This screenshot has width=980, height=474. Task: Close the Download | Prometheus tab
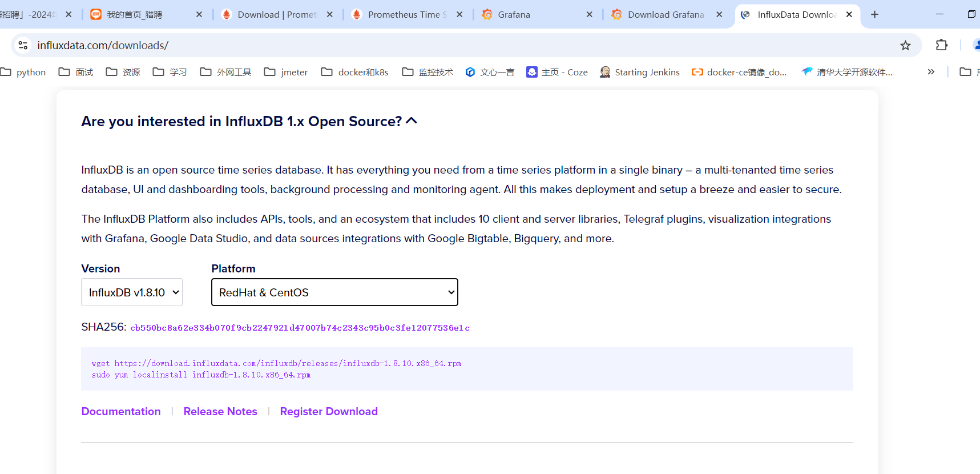(x=329, y=14)
